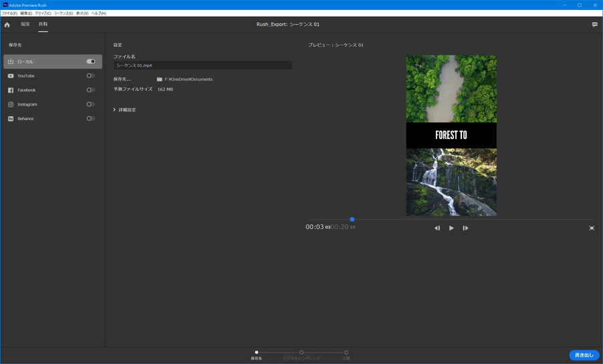Viewport: 603px width, 364px height.
Task: Enter fullscreen preview mode
Action: click(592, 228)
